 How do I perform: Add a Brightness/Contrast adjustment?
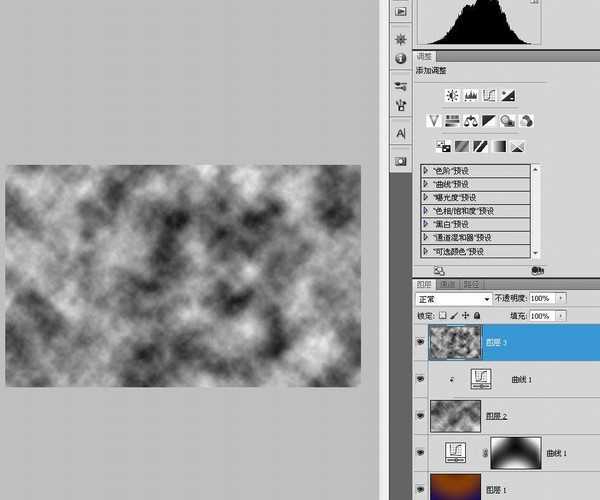[x=453, y=96]
